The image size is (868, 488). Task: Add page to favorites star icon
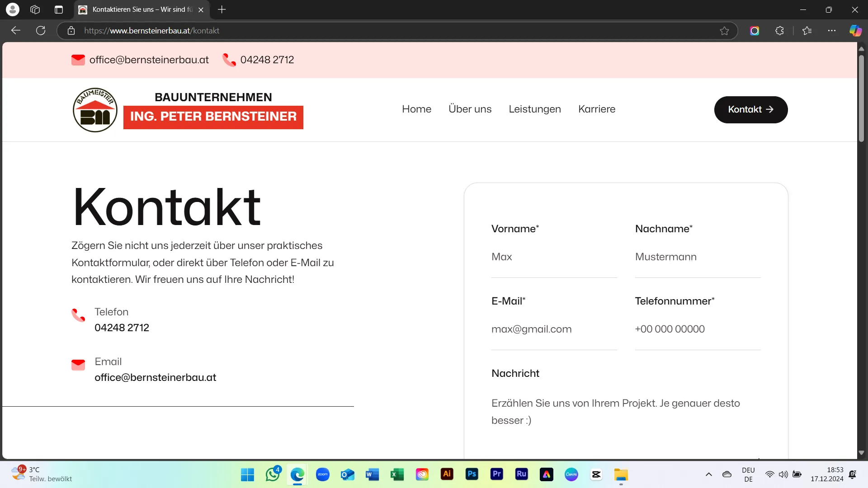tap(724, 31)
